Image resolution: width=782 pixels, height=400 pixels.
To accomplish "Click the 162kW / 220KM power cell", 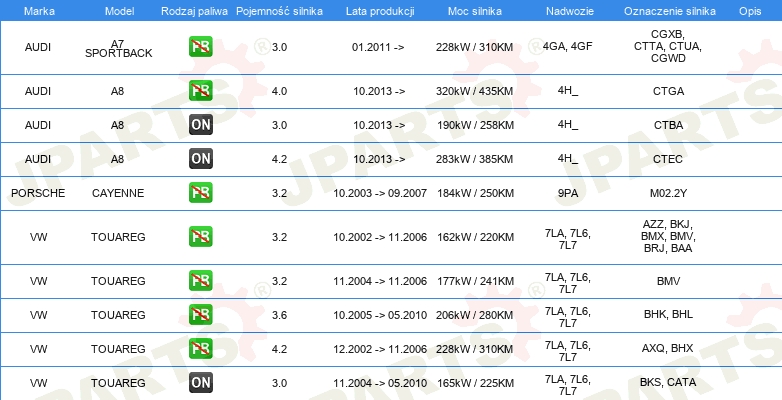I will pos(475,237).
